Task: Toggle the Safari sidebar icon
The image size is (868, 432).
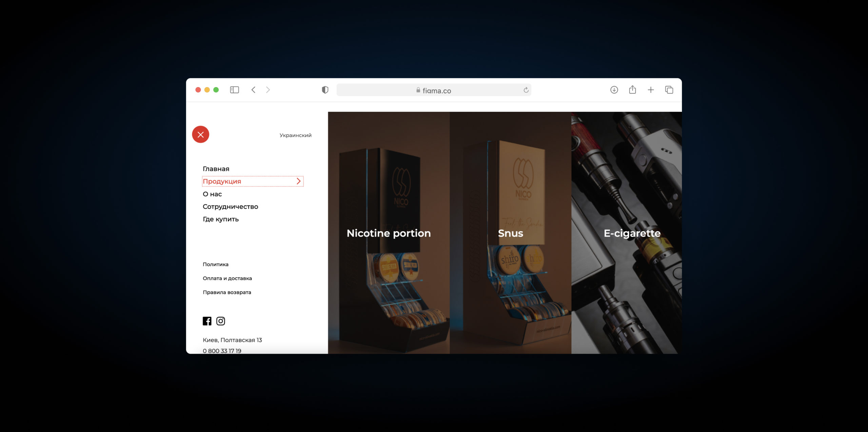Action: click(234, 90)
